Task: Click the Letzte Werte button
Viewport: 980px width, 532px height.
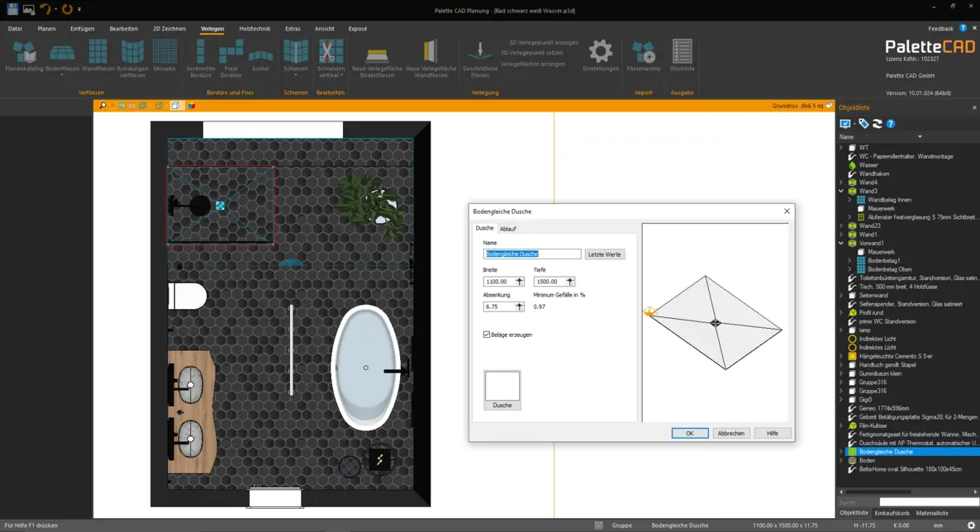Action: click(x=604, y=254)
